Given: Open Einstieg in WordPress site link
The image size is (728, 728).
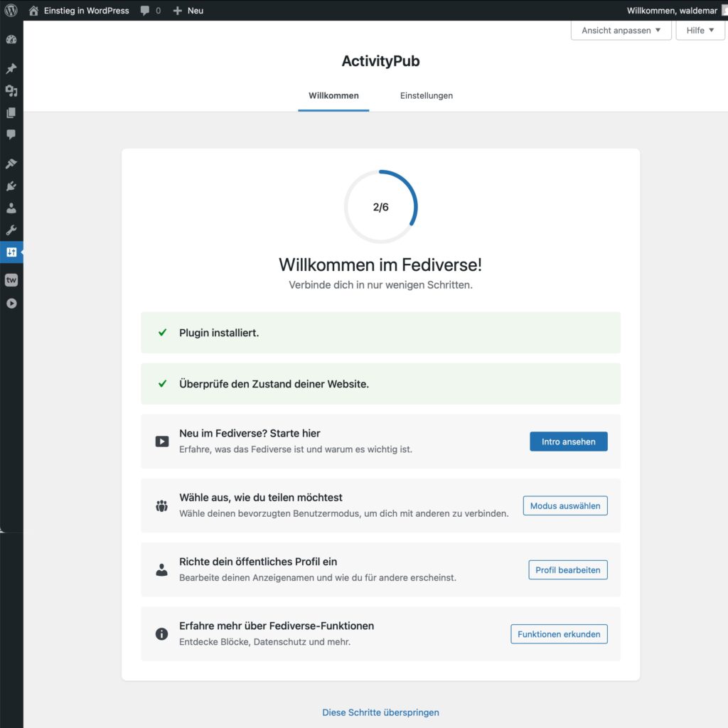Looking at the screenshot, I should (x=79, y=10).
